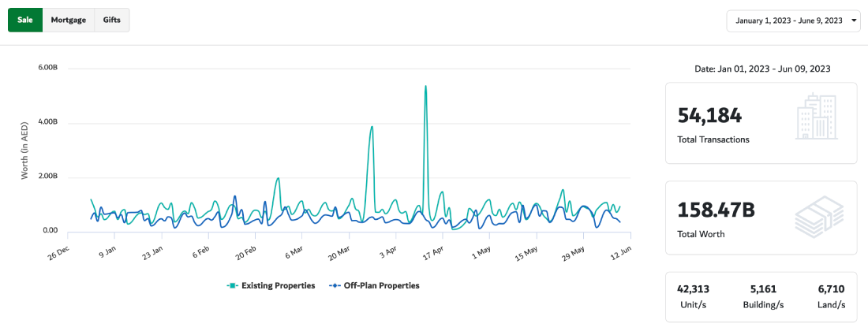
Task: Click the buildings icon in Total Transactions card
Action: click(817, 117)
